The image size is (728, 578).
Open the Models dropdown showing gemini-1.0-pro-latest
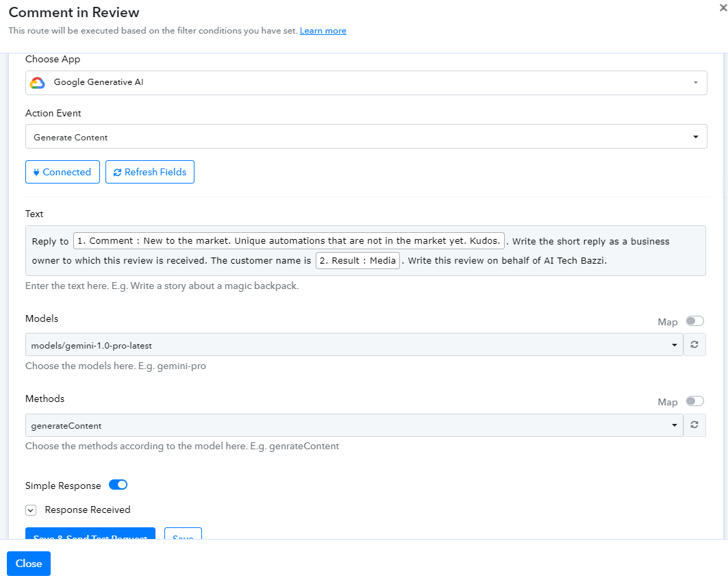click(354, 344)
